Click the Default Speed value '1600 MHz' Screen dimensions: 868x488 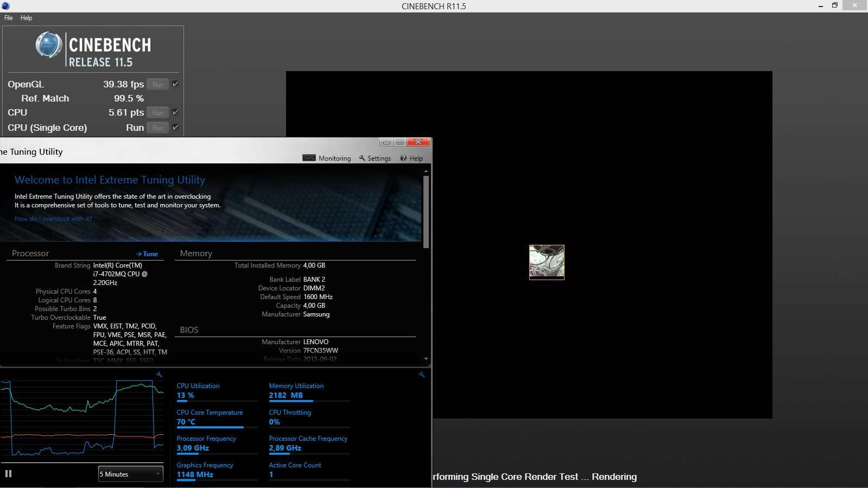click(318, 297)
